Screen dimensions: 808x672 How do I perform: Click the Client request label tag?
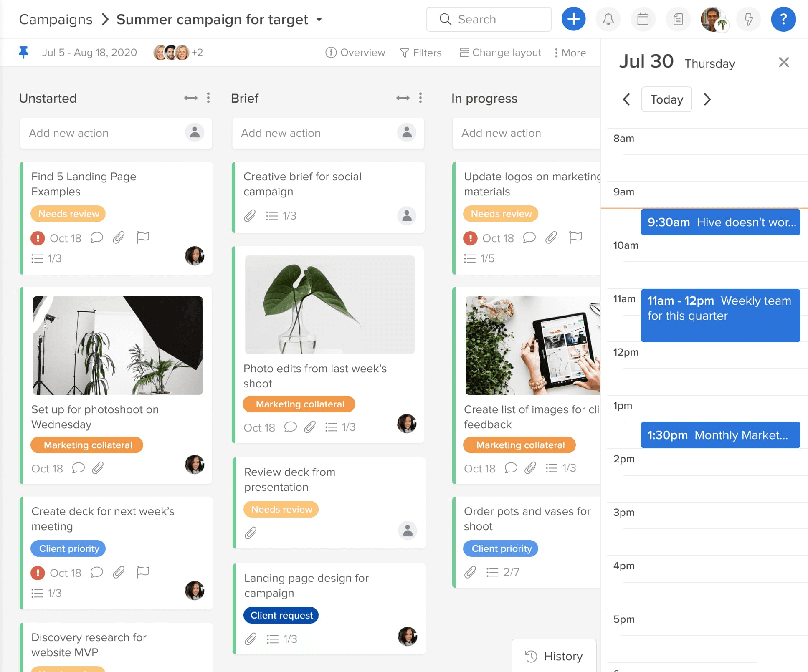[281, 615]
